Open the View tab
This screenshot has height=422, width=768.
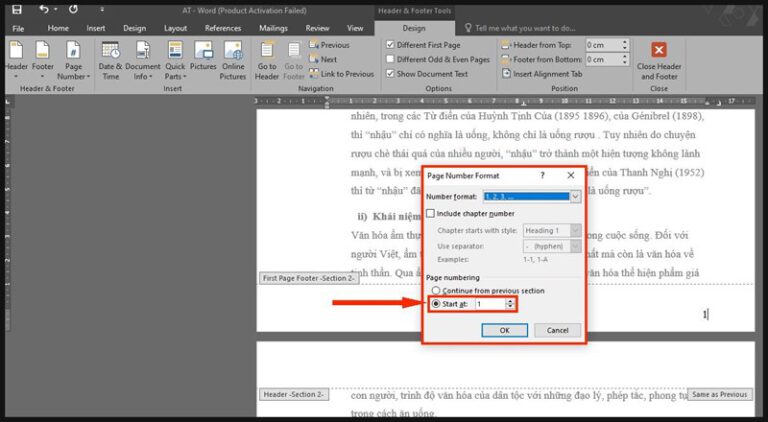(x=355, y=28)
